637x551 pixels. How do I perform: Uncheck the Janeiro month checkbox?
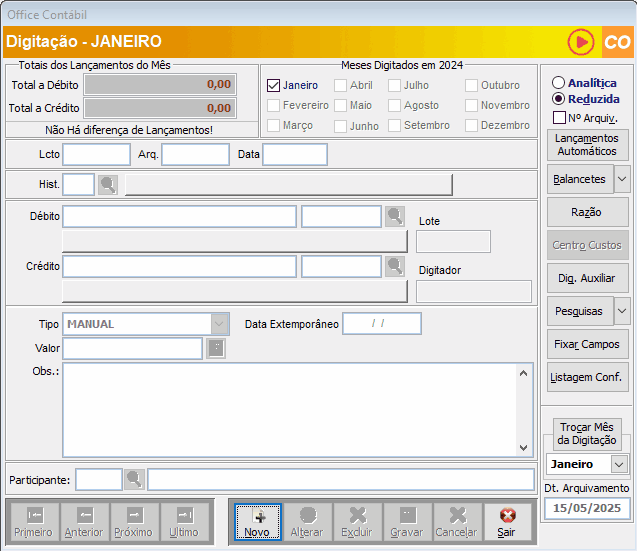tap(274, 86)
